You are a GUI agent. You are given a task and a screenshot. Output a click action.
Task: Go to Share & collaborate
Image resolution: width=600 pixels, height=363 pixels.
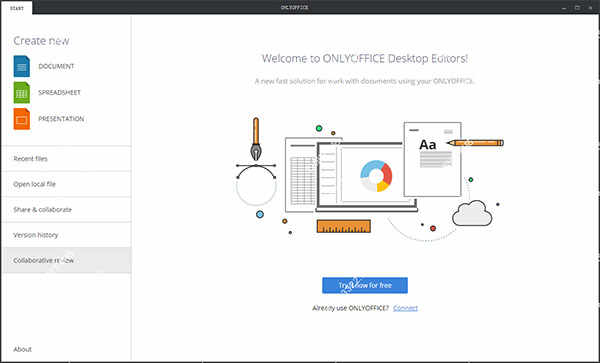coord(66,210)
